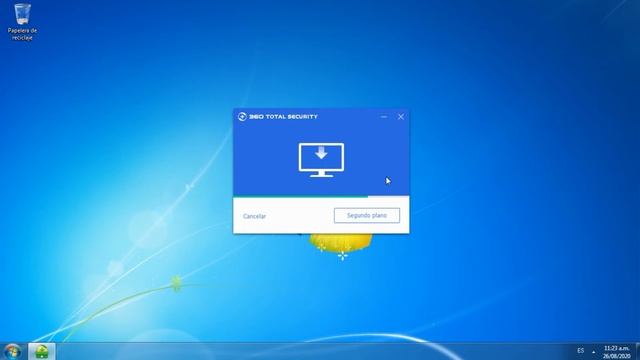The height and width of the screenshot is (360, 640).
Task: Close the 360 Total Security installer window
Action: pos(401,117)
